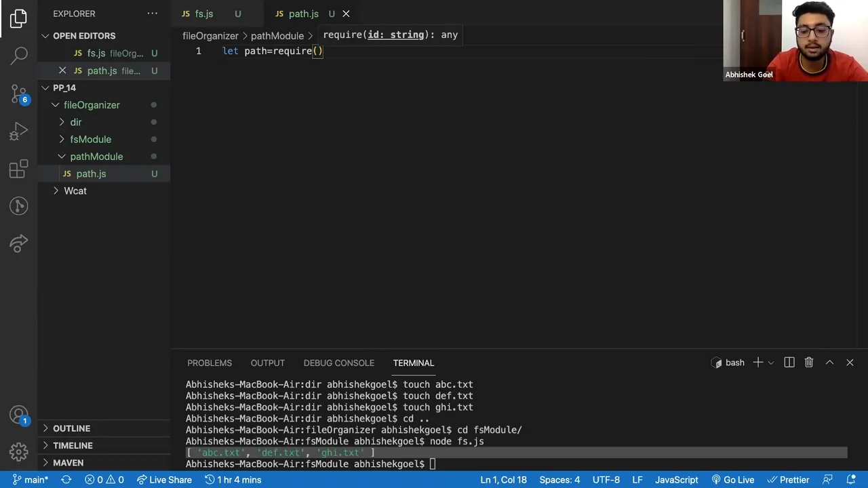Image resolution: width=868 pixels, height=488 pixels.
Task: Open path.js in the file tree
Action: [91, 174]
